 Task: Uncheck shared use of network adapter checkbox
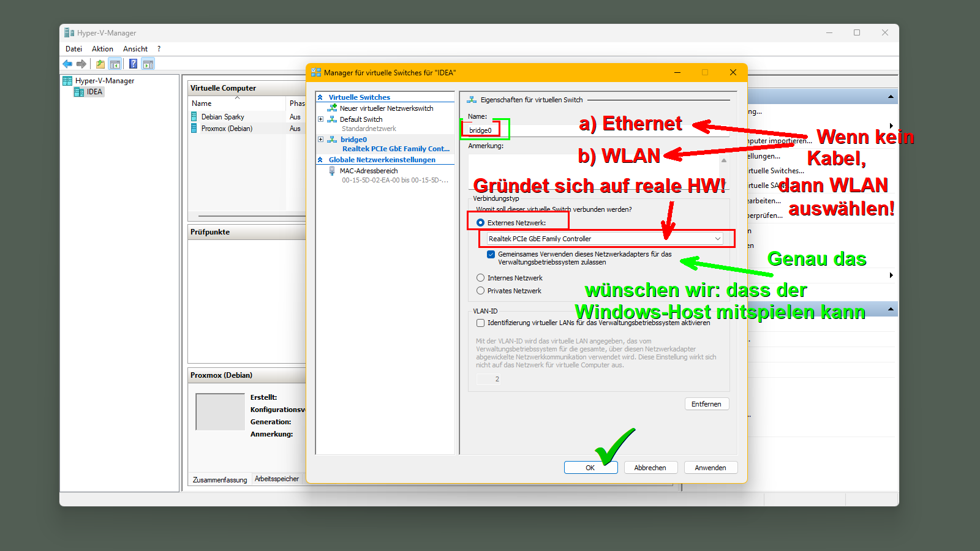tap(491, 254)
